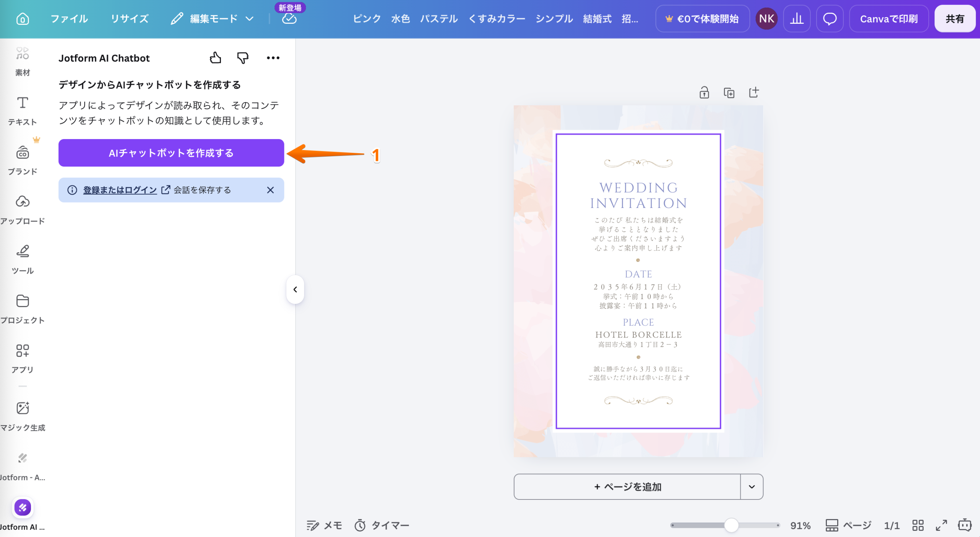Image resolution: width=980 pixels, height=537 pixels.
Task: Select the 高田市大通り address text
Action: [638, 345]
